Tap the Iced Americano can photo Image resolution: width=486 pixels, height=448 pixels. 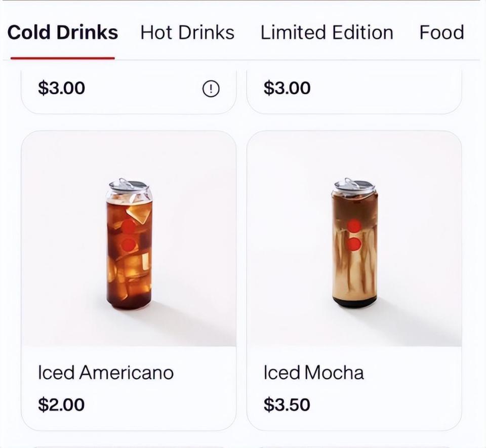[129, 243]
